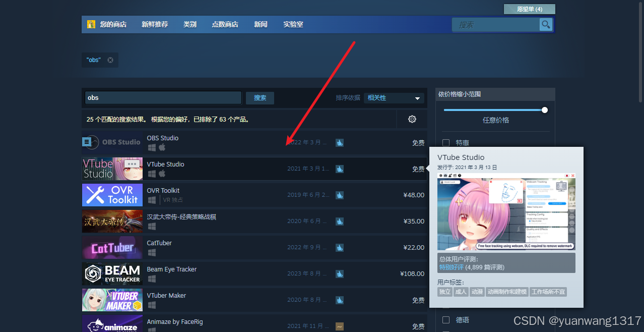
Task: Click Apple icon under OBS Studio
Action: click(x=162, y=147)
